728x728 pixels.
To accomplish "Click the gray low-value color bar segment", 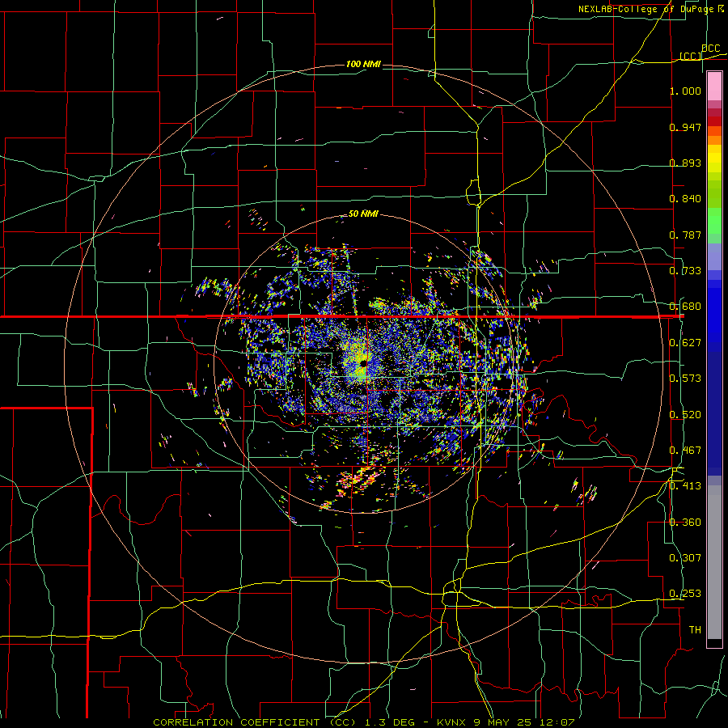I will click(x=714, y=562).
